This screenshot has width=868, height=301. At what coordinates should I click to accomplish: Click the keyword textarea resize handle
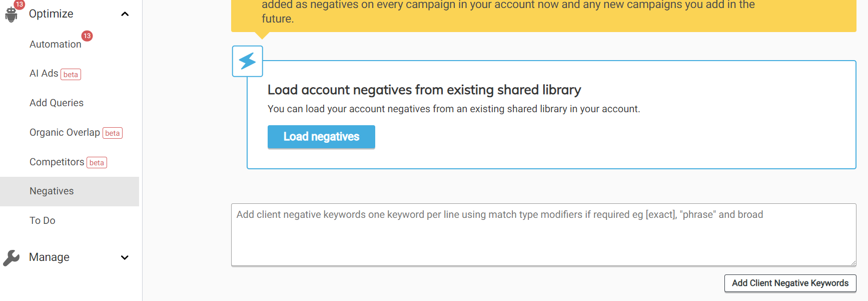pos(852,262)
